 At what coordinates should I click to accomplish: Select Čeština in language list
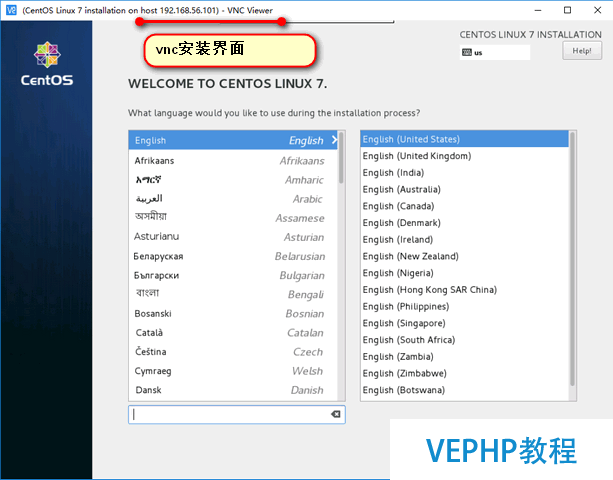point(233,352)
